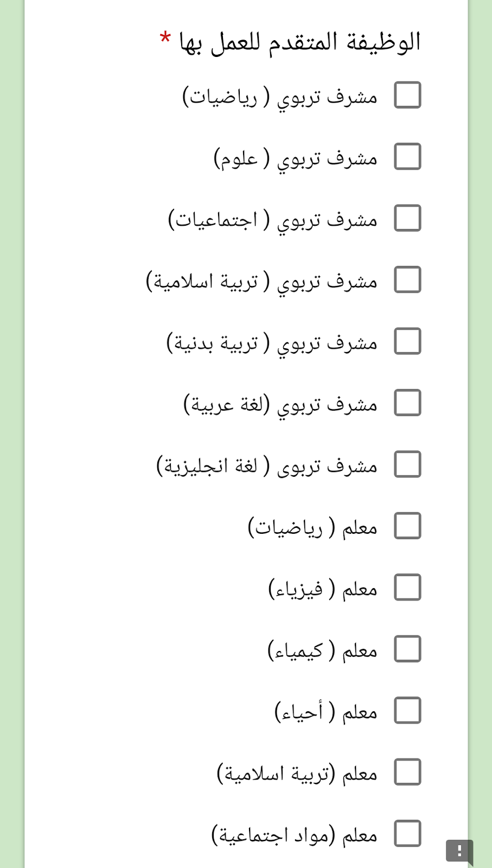Tick the مشرف تربوي (علوم) checkbox
This screenshot has width=492, height=868.
pyautogui.click(x=407, y=156)
